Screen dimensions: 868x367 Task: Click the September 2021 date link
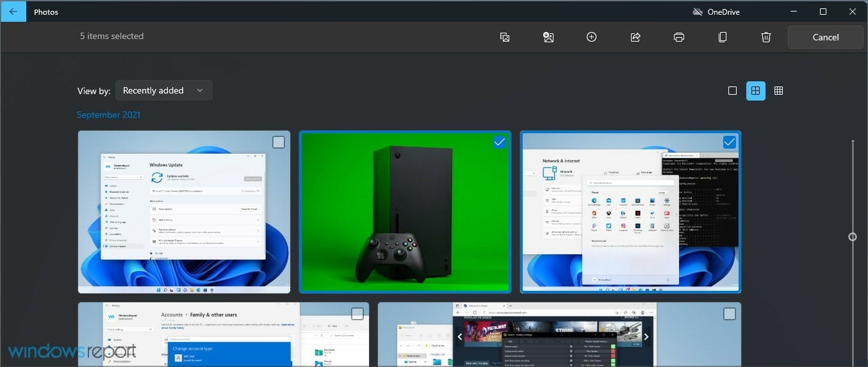109,115
